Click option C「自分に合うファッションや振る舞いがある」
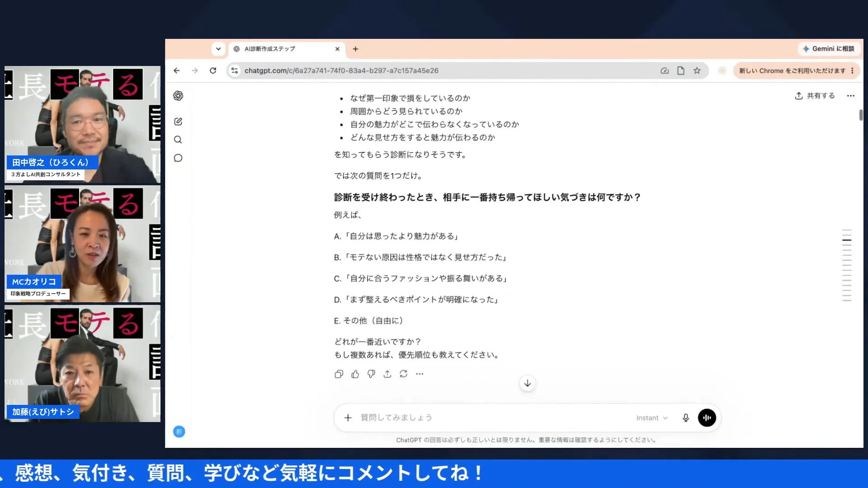 pyautogui.click(x=421, y=279)
